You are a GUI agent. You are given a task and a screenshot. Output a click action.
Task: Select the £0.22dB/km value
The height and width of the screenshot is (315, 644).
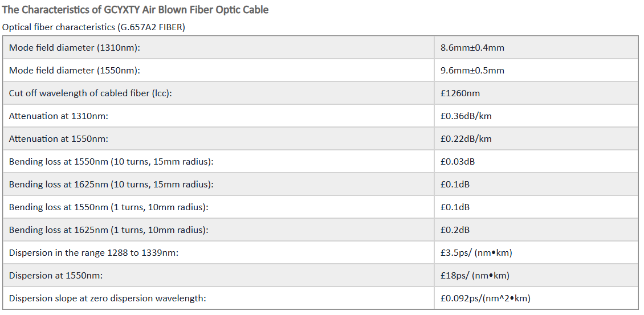(x=466, y=139)
